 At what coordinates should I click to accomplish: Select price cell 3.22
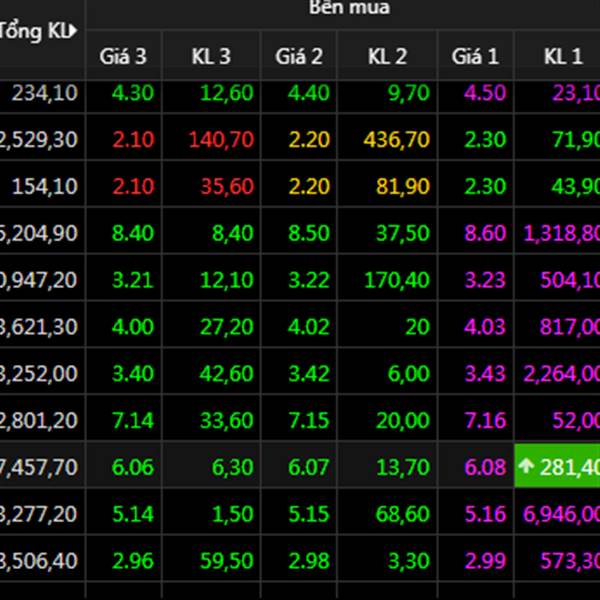(309, 280)
